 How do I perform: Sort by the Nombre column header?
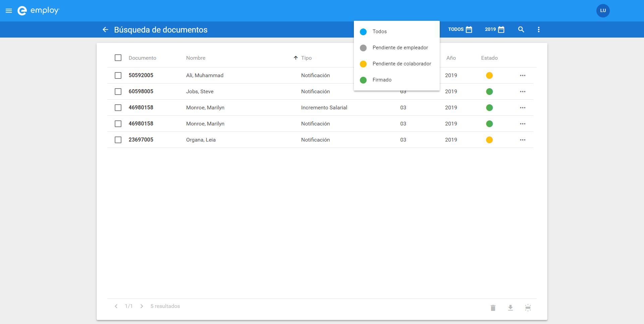click(x=196, y=58)
